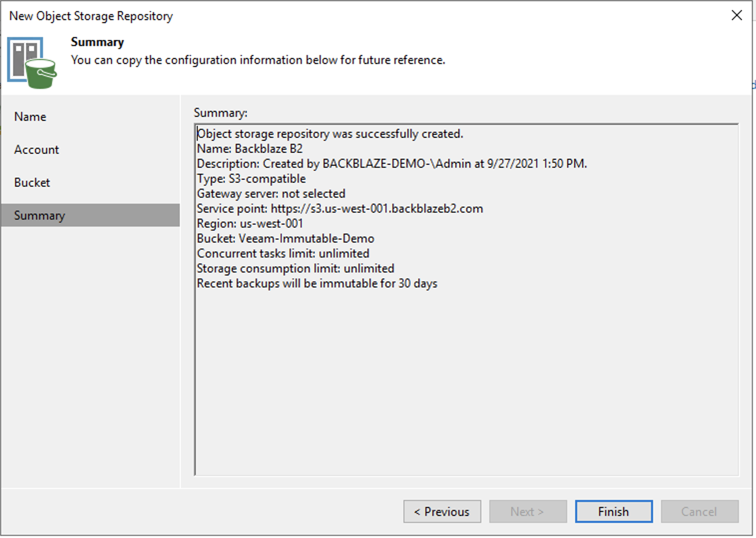
Task: Click the 'Gateway server: not selected' line
Action: pyautogui.click(x=271, y=194)
